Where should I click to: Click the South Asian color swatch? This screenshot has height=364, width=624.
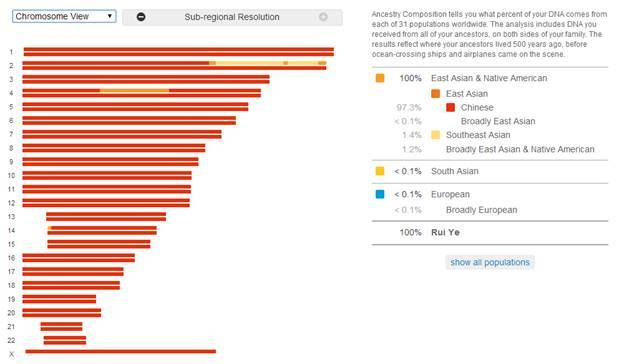(x=380, y=171)
